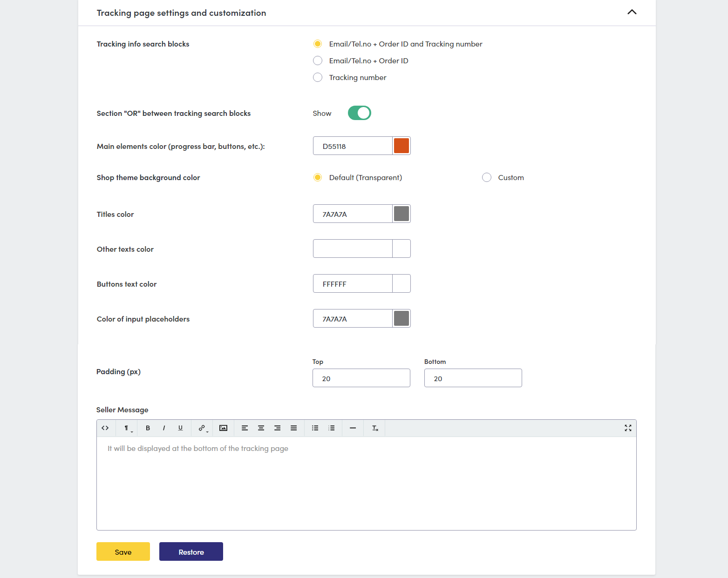Clear text formatting in editor
Screen dimensions: 728x578
375,428
